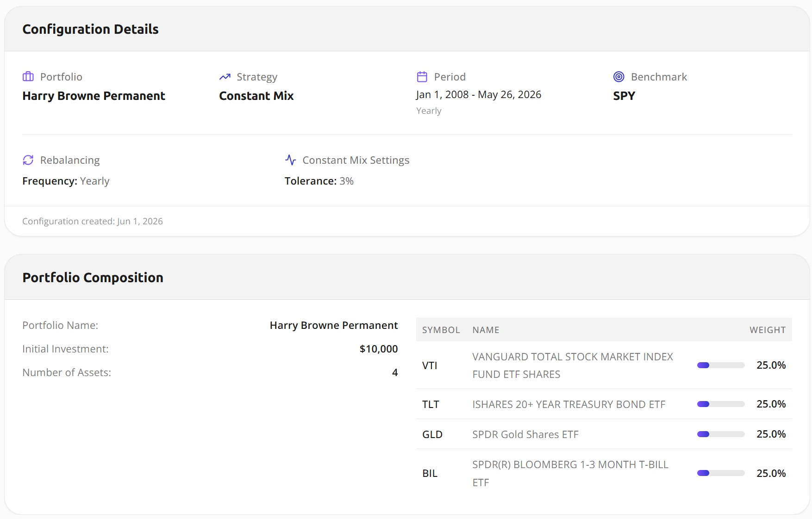This screenshot has width=812, height=519.
Task: Click the TLT symbol cell
Action: pyautogui.click(x=431, y=404)
